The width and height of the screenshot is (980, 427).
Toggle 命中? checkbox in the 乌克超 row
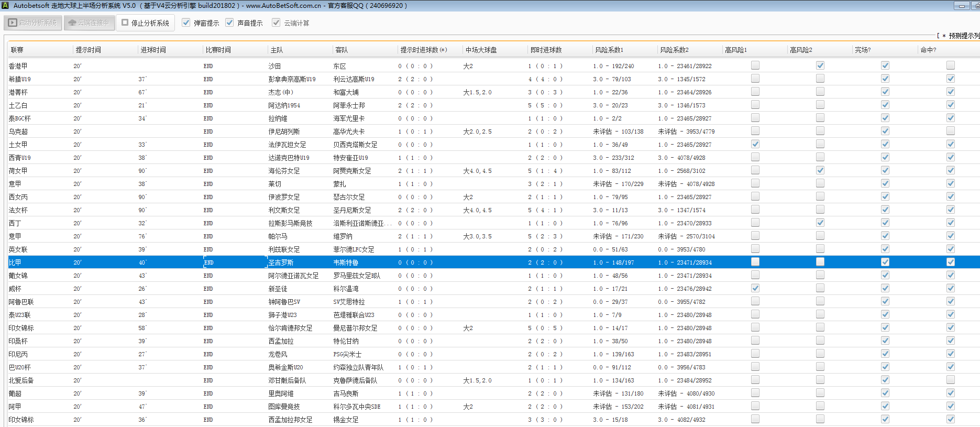(x=950, y=131)
